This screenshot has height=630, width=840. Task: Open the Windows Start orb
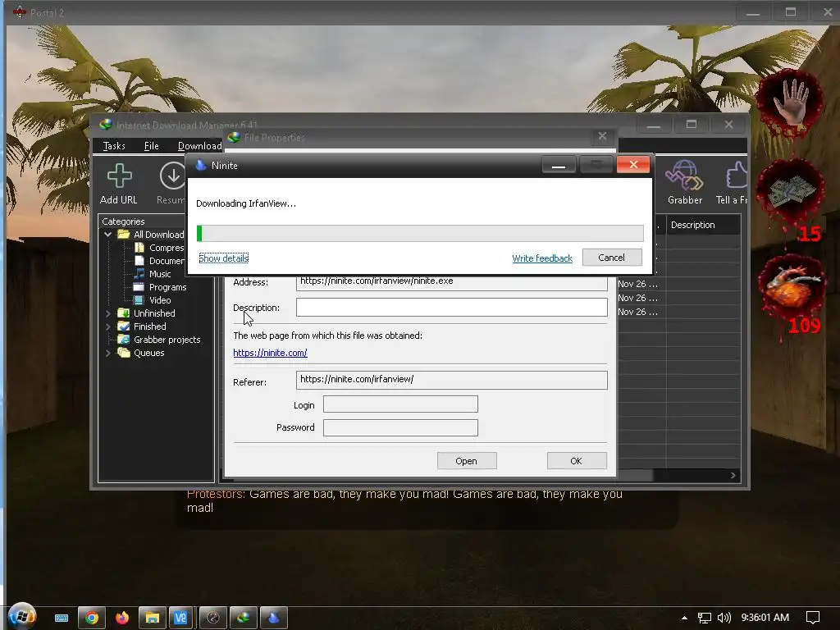coord(22,618)
